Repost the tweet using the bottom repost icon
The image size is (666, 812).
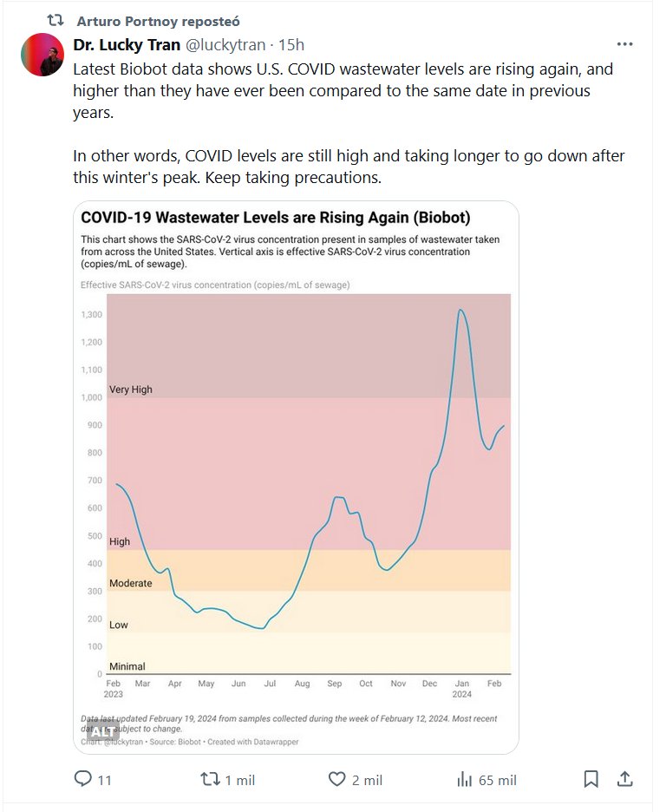tap(210, 779)
